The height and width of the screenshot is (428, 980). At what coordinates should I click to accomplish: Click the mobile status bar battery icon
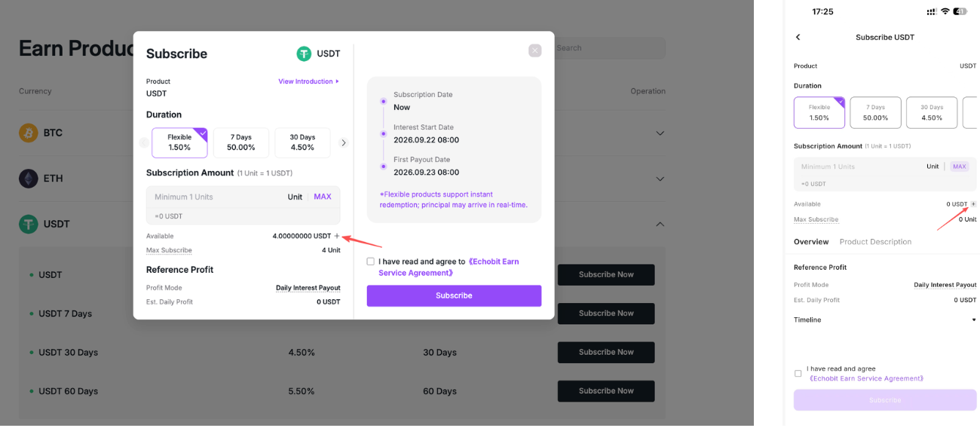point(960,11)
